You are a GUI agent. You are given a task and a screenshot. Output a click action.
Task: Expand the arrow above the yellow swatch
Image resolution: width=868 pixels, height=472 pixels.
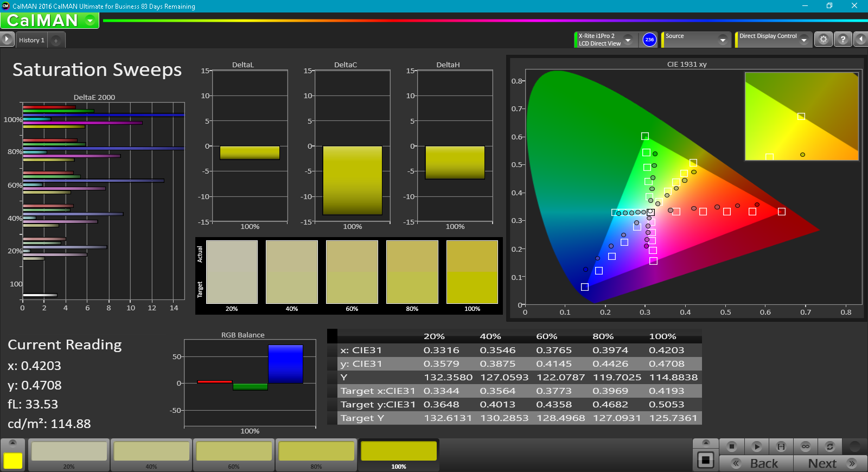(x=12, y=443)
